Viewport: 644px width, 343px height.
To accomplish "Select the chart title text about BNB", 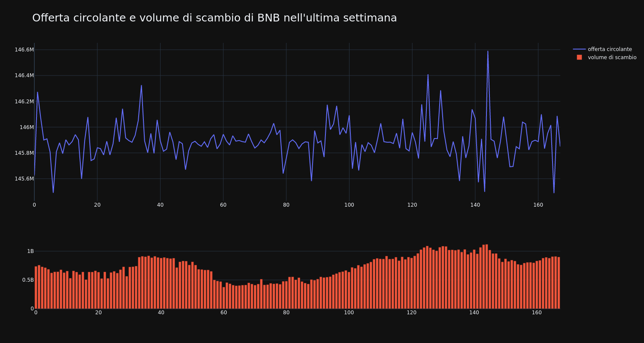I will 215,18.
